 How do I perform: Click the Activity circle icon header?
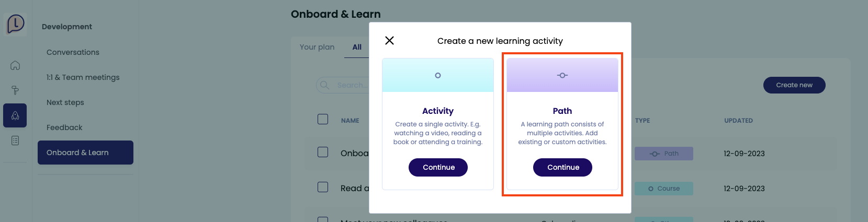point(438,75)
